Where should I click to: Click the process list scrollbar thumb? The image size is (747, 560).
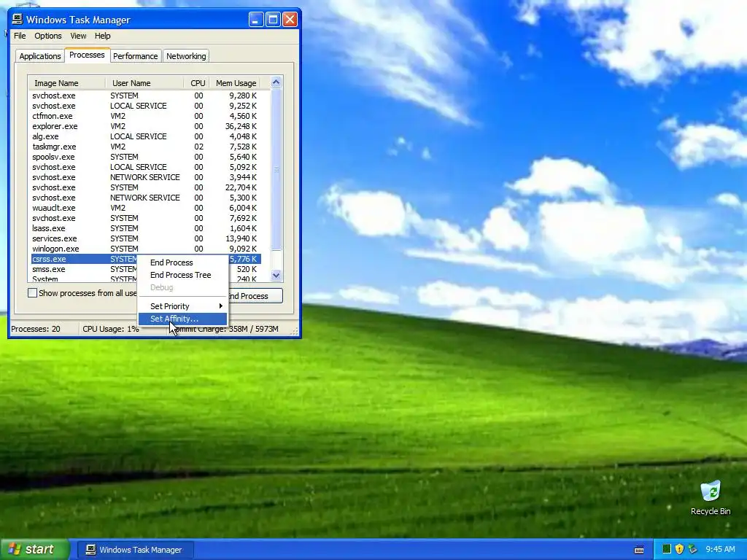276,169
